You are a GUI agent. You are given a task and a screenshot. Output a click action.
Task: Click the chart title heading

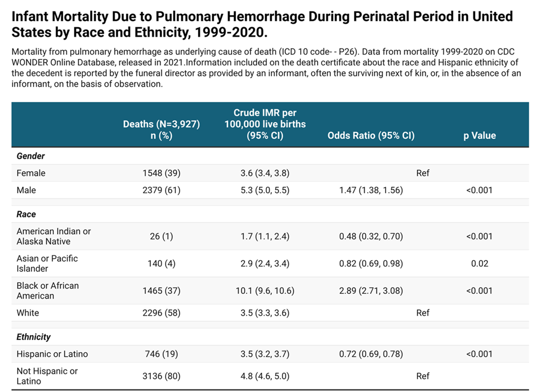[x=262, y=24]
